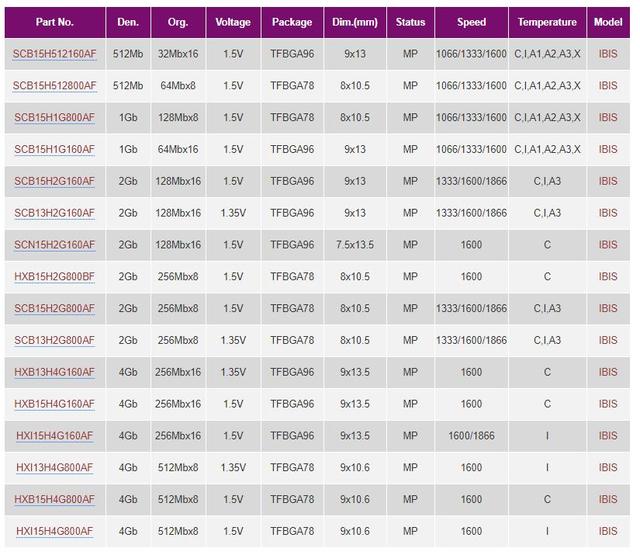The width and height of the screenshot is (640, 555).
Task: Download IBIS model for SCB15H1G160AF
Action: click(608, 149)
